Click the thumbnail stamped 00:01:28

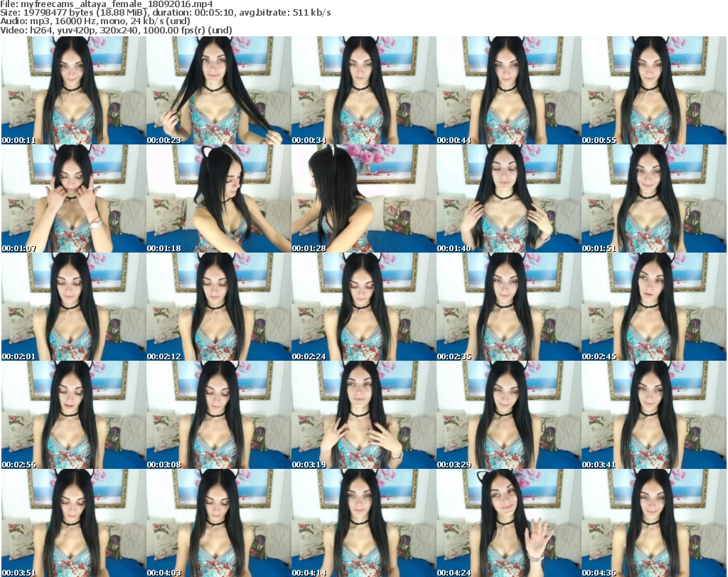coord(363,198)
